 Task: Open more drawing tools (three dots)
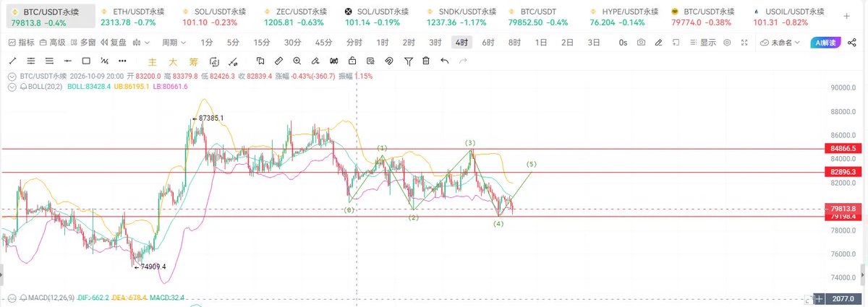tap(124, 61)
